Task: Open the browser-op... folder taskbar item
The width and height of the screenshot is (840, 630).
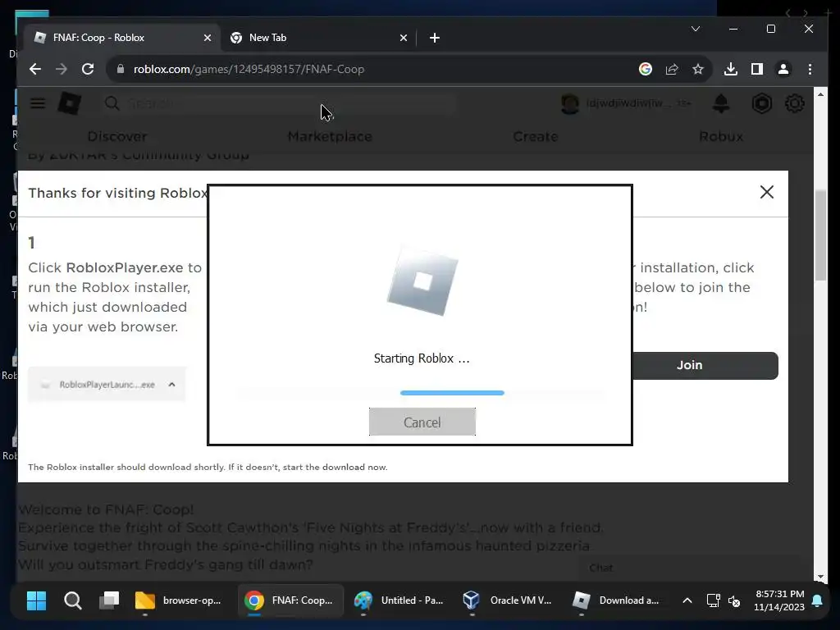Action: click(x=179, y=600)
